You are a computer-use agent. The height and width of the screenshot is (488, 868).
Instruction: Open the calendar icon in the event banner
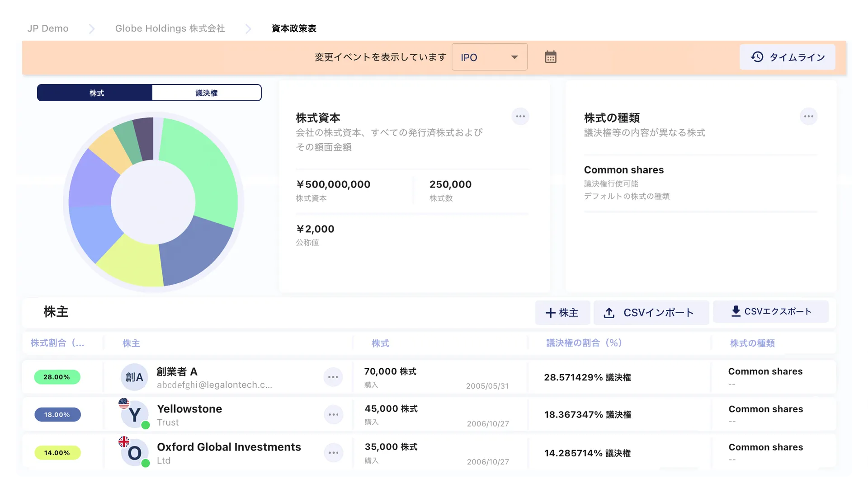pyautogui.click(x=550, y=57)
